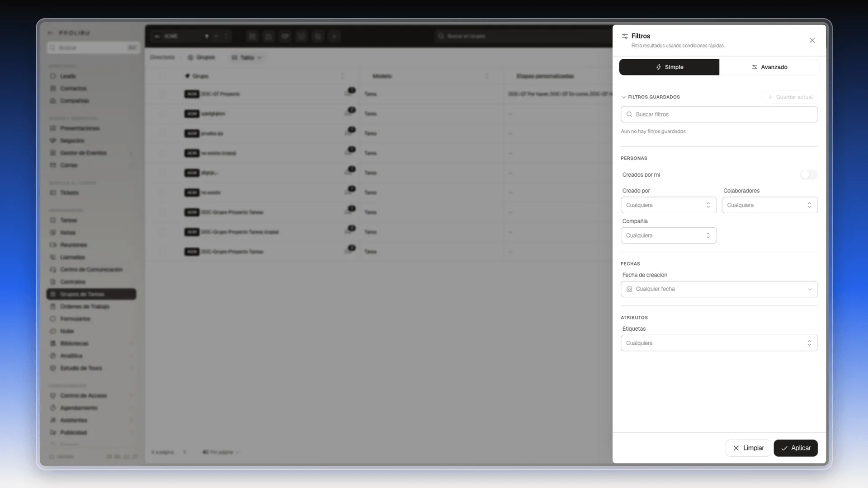
Task: Click the calendar icon in Cualquier fecha field
Action: 629,289
